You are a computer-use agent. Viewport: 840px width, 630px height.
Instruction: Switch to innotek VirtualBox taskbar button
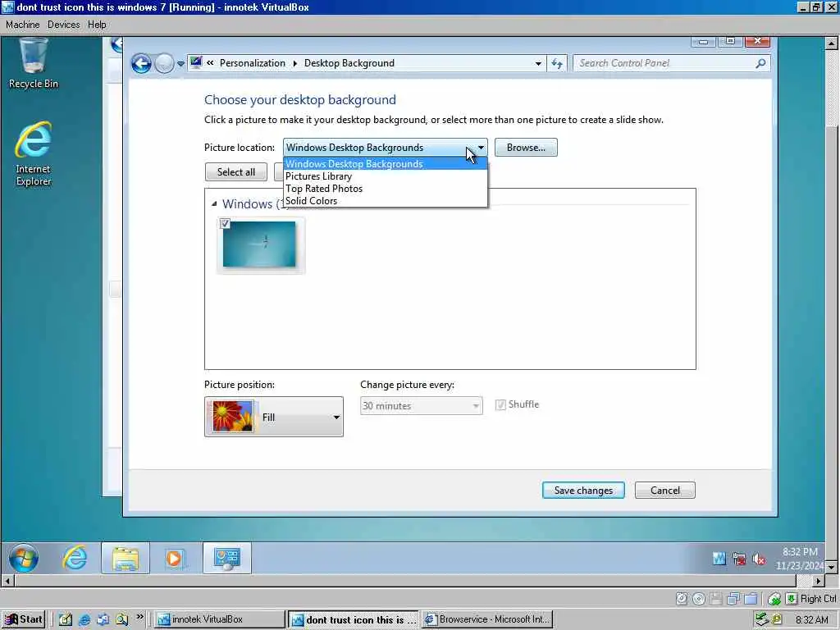(x=220, y=619)
